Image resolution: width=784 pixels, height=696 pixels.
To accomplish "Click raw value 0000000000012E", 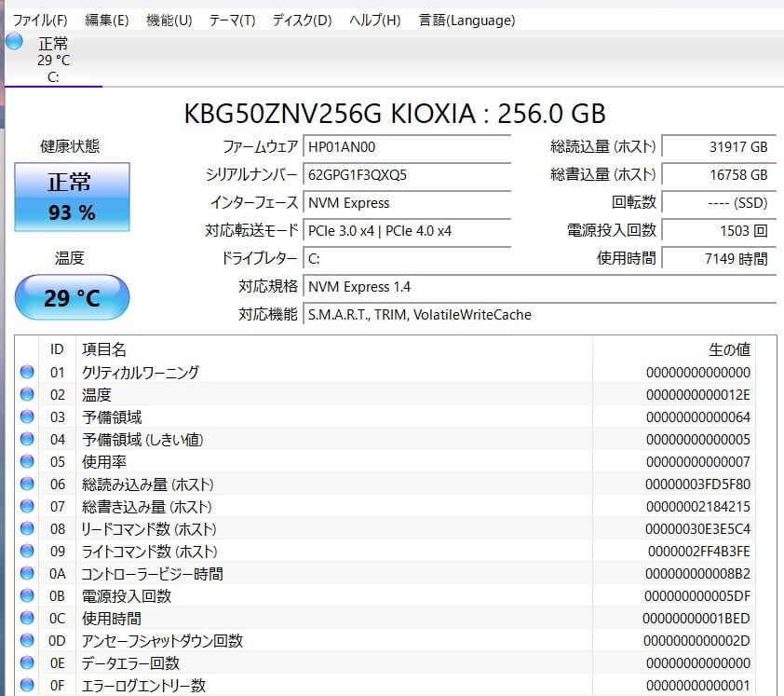I will point(698,395).
